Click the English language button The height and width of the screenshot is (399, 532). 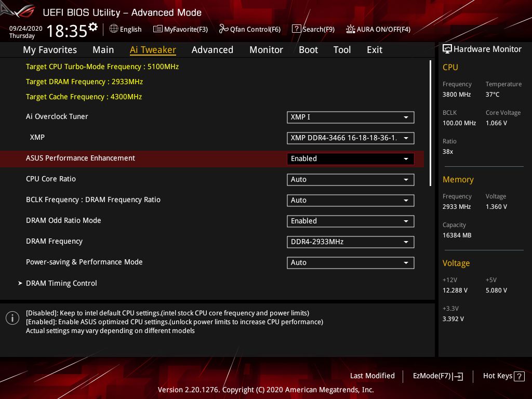130,29
